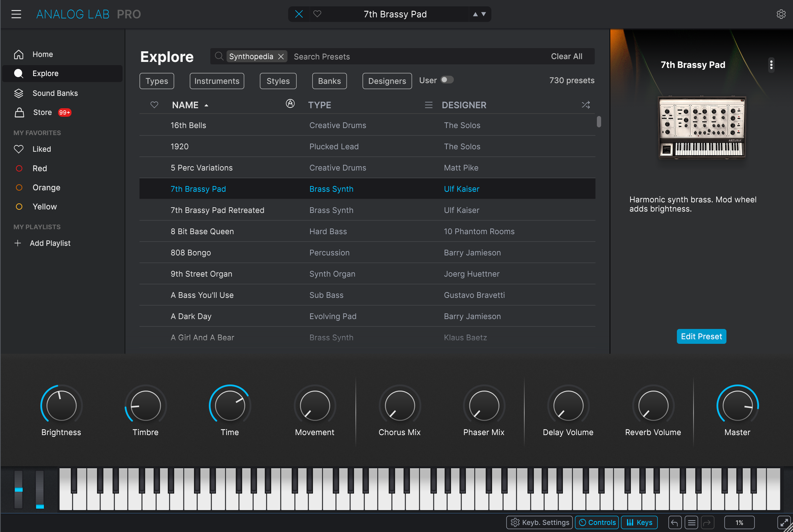Click the Arturia logo column filter icon
This screenshot has height=532, width=793.
click(x=290, y=104)
